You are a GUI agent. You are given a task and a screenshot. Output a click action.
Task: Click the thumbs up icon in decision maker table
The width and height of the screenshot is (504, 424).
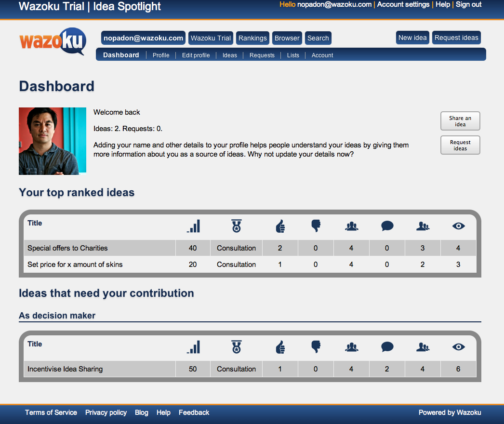[x=280, y=347]
